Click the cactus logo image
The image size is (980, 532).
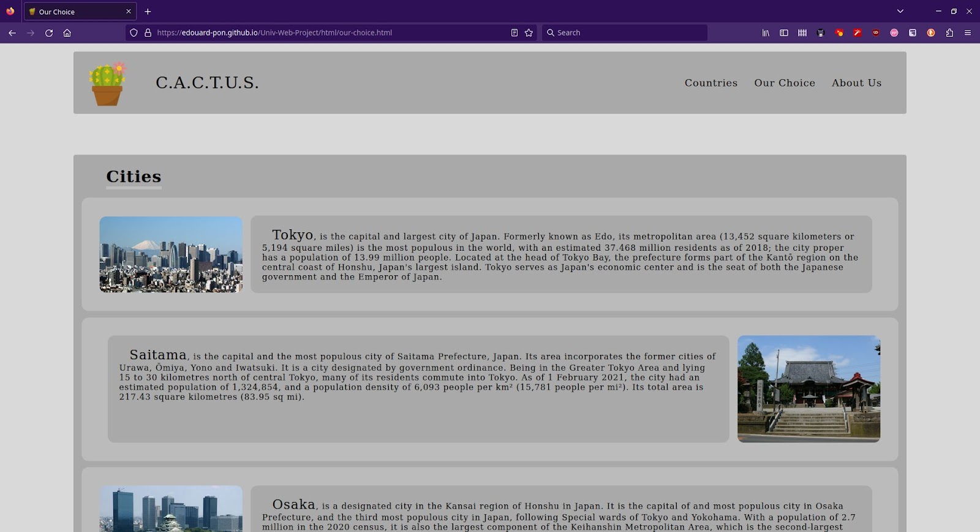point(107,83)
